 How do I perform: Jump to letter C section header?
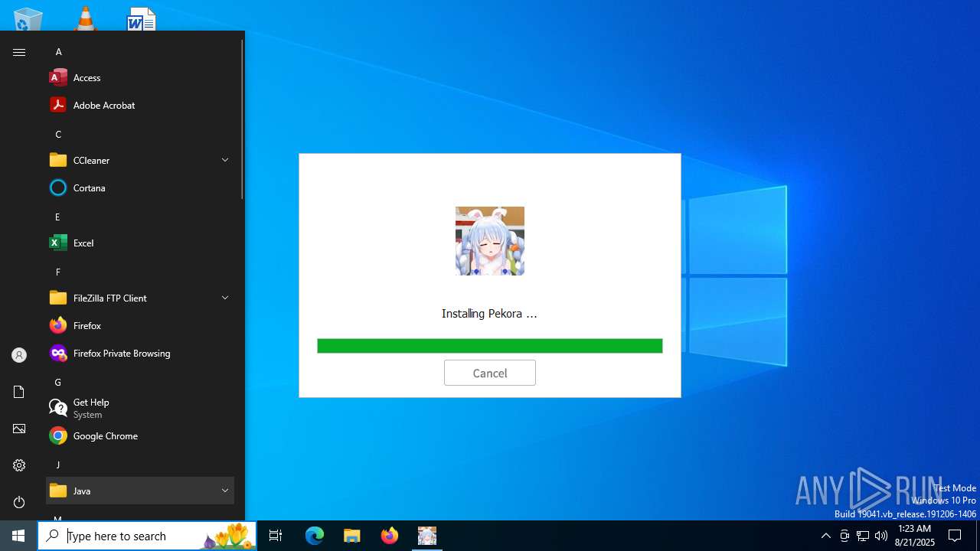[58, 135]
